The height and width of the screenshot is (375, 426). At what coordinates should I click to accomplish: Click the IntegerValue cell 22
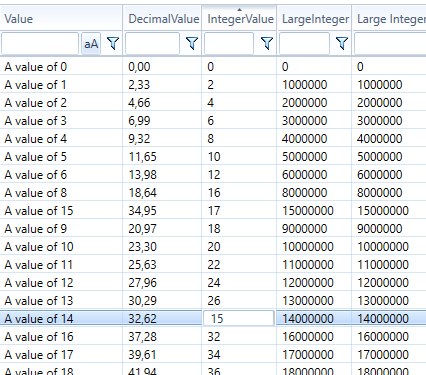pyautogui.click(x=239, y=265)
